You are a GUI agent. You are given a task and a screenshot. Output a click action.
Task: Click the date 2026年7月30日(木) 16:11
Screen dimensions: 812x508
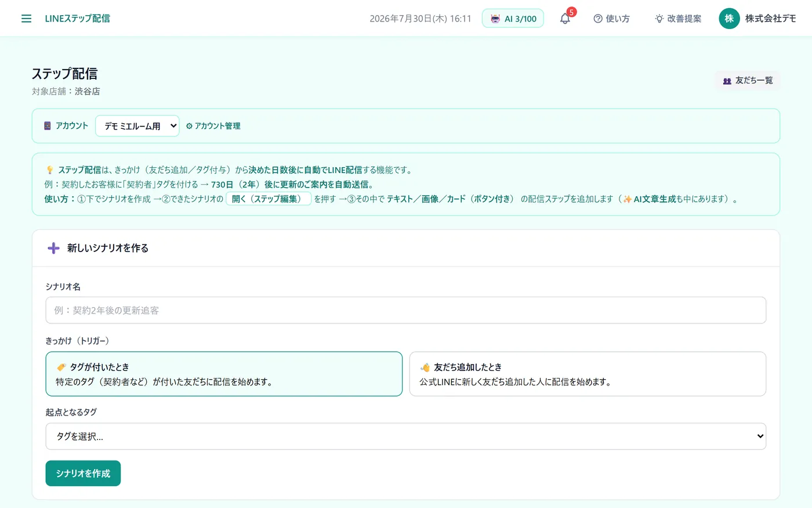click(420, 19)
